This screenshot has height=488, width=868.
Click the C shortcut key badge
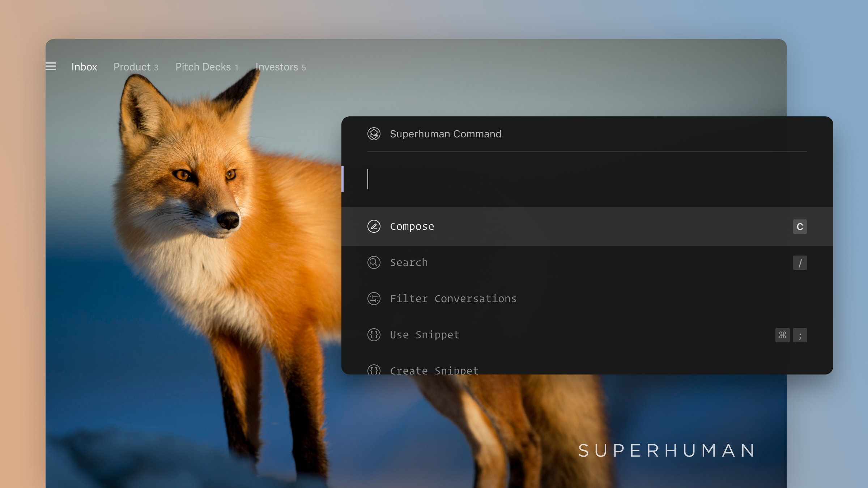click(800, 227)
